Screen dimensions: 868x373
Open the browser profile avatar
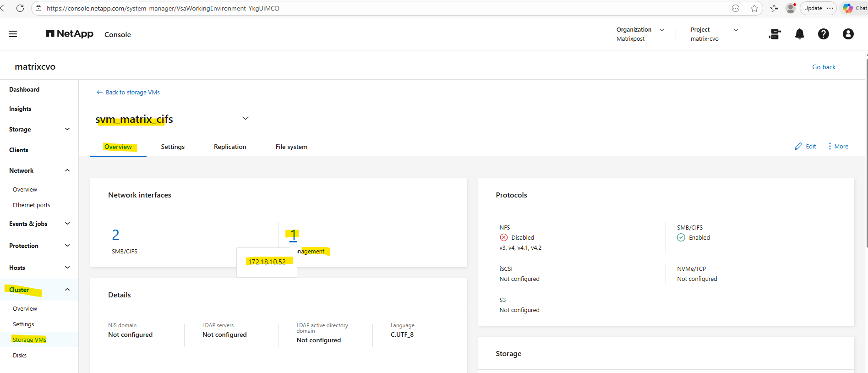pyautogui.click(x=791, y=8)
